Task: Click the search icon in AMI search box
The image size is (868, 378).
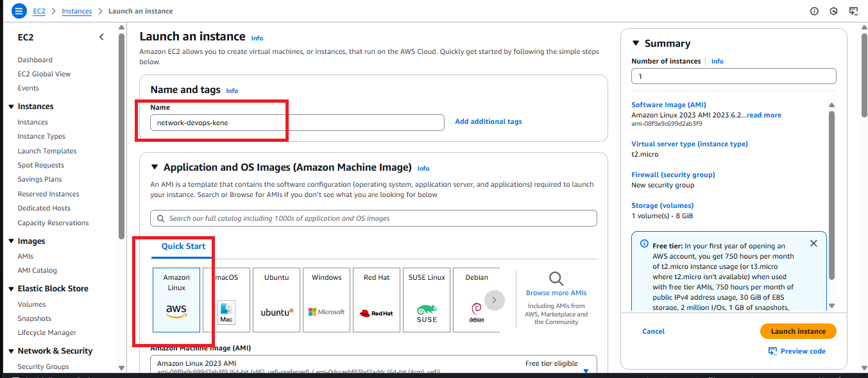Action: [x=160, y=218]
